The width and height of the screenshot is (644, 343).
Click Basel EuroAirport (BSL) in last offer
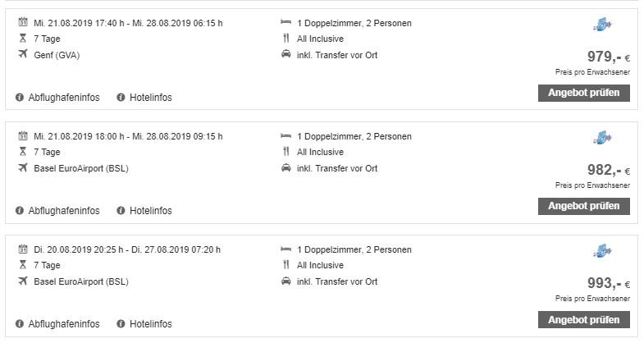(81, 281)
